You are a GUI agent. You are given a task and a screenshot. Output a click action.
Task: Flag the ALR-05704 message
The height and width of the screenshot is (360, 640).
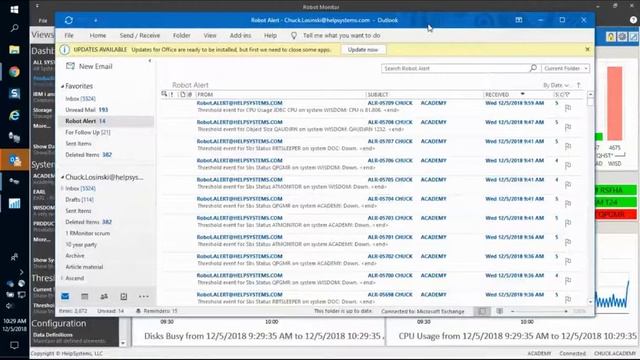coord(568,204)
